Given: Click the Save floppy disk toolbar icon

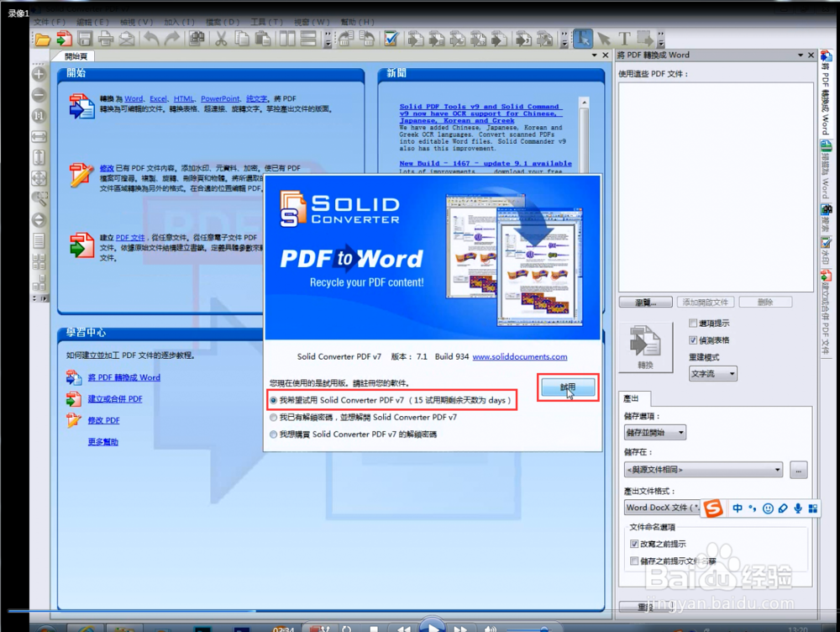Looking at the screenshot, I should click(85, 39).
